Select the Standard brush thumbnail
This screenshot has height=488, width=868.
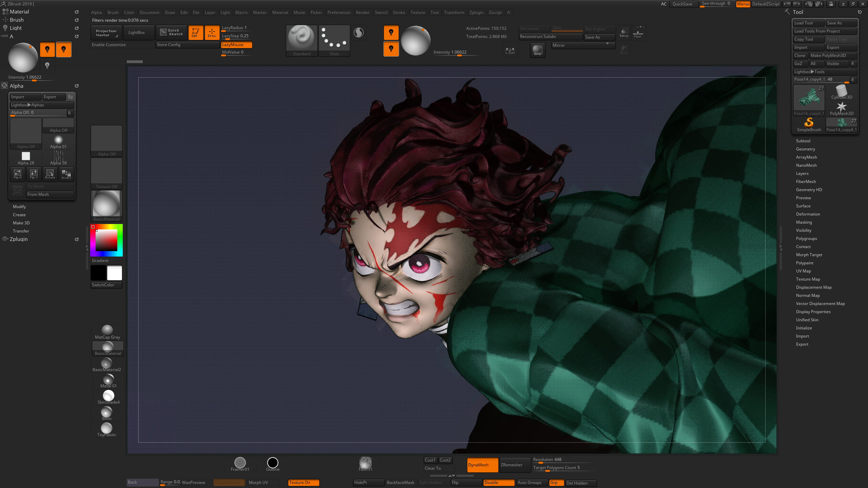(x=301, y=40)
